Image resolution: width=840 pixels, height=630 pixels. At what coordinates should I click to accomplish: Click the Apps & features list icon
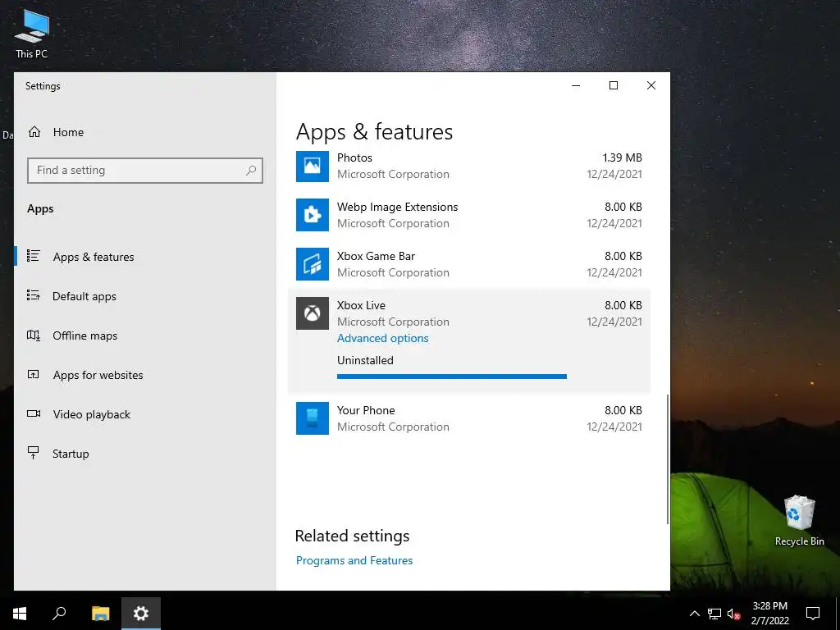pos(33,256)
